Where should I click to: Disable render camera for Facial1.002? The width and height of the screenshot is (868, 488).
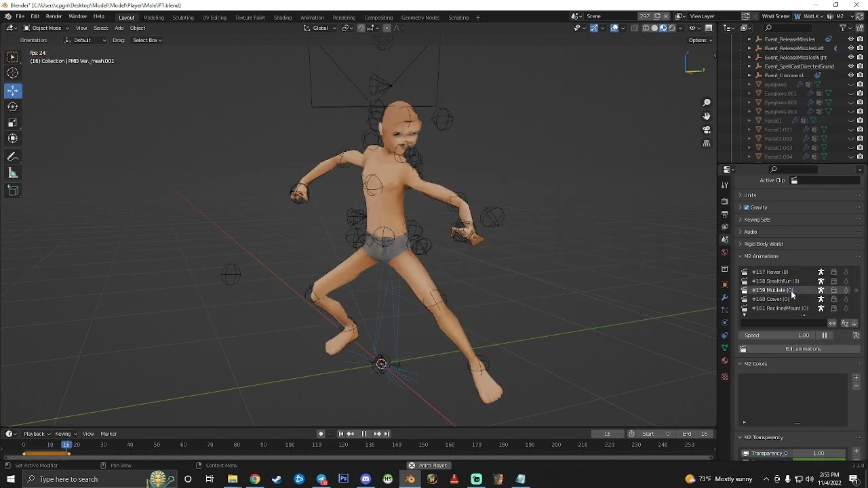pos(860,138)
